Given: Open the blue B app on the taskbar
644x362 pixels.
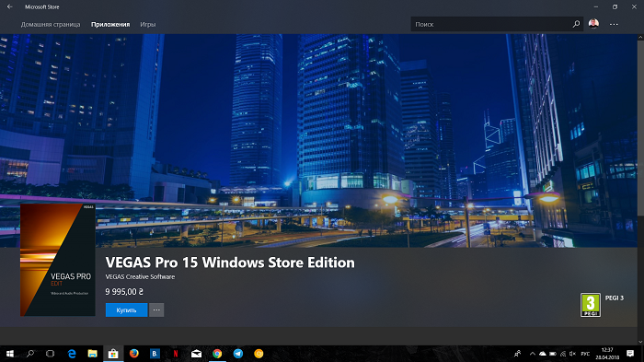Looking at the screenshot, I should pos(155,354).
